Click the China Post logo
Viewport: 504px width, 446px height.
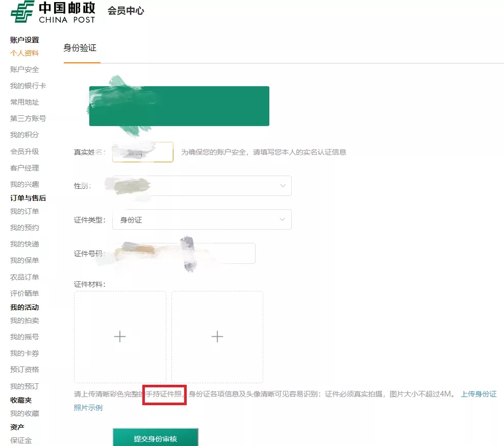pyautogui.click(x=53, y=11)
